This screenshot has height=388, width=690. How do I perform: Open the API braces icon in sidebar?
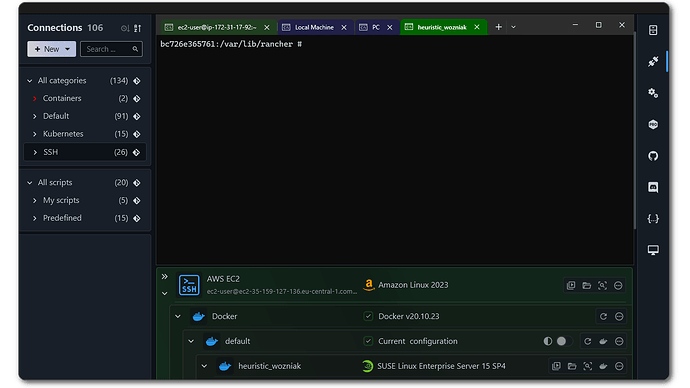653,219
